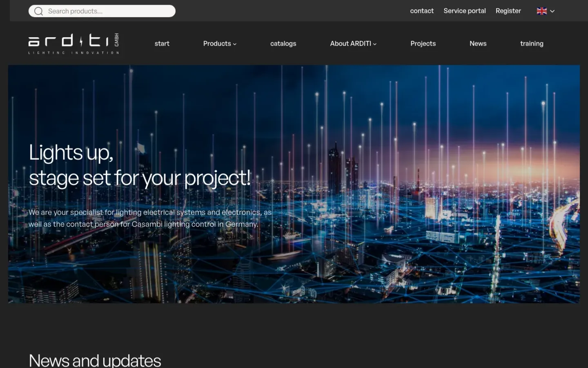Click the search magnifier icon
Image resolution: width=588 pixels, height=368 pixels.
[x=38, y=11]
